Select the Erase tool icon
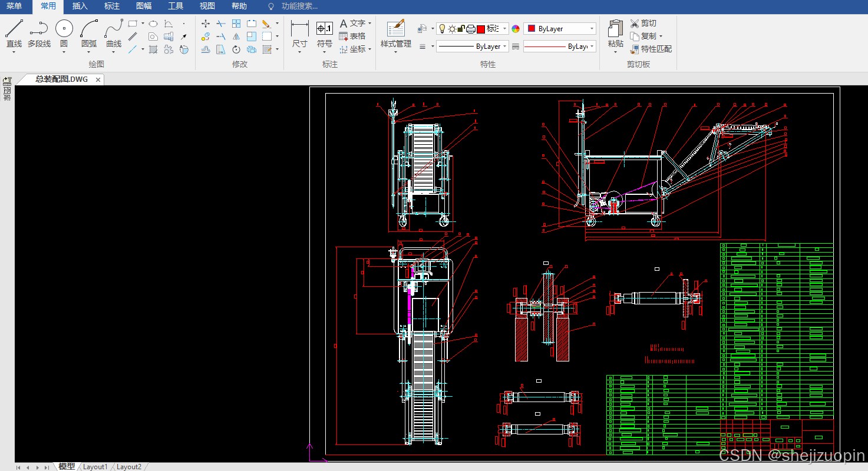 [x=266, y=24]
